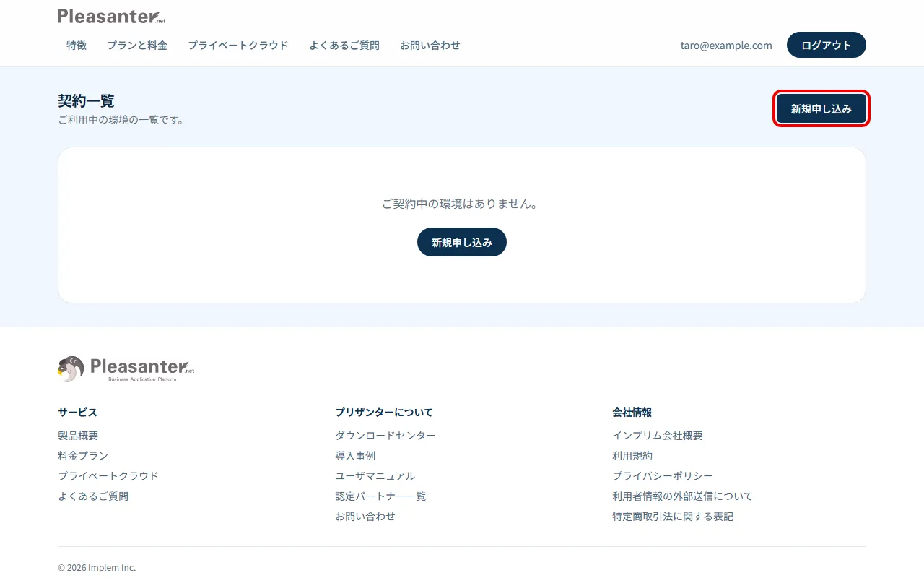Open the プランと料金 navigation item

pos(137,45)
